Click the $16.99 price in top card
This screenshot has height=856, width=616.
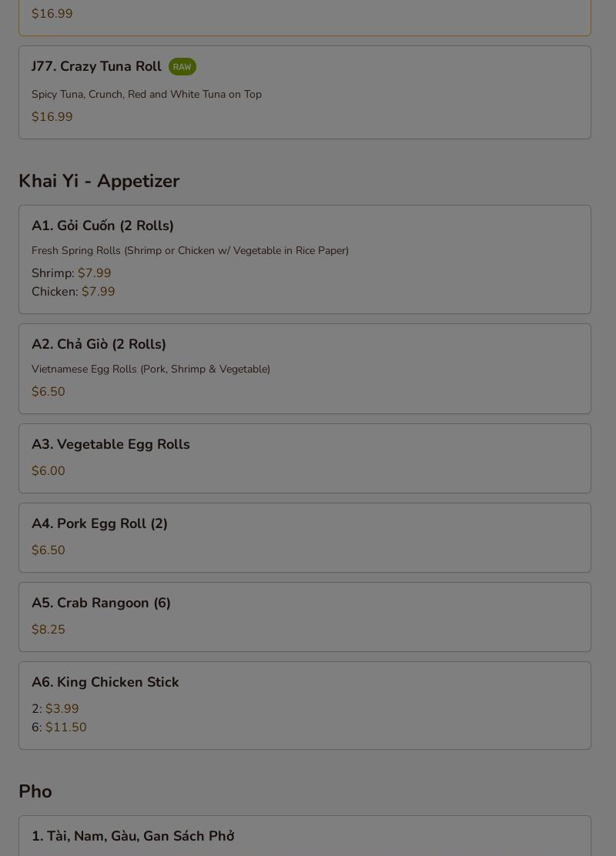click(52, 14)
